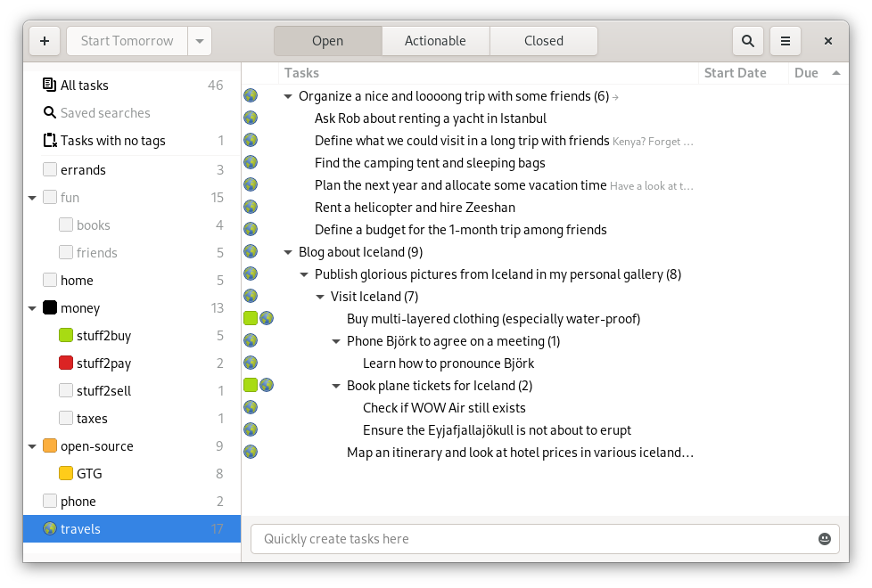
Task: Toggle the stuff2sell tag checkbox
Action: pos(66,390)
